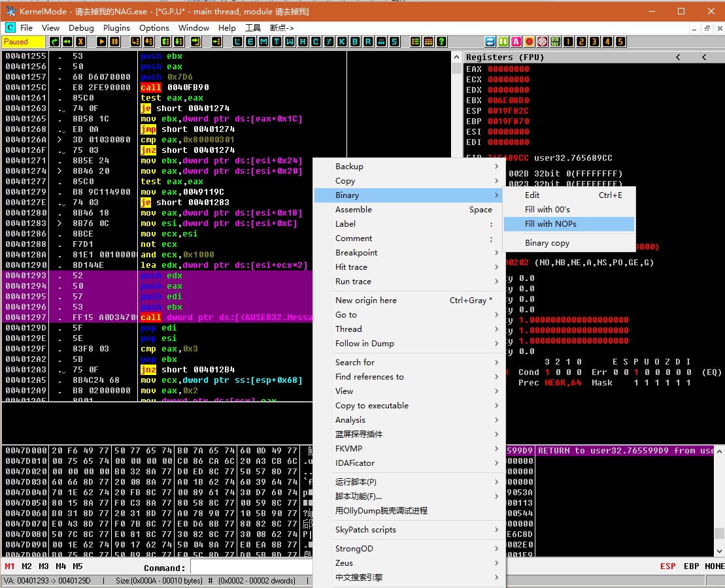Toggle the ESP stack addressing button
Image resolution: width=725 pixels, height=588 pixels.
coord(667,566)
